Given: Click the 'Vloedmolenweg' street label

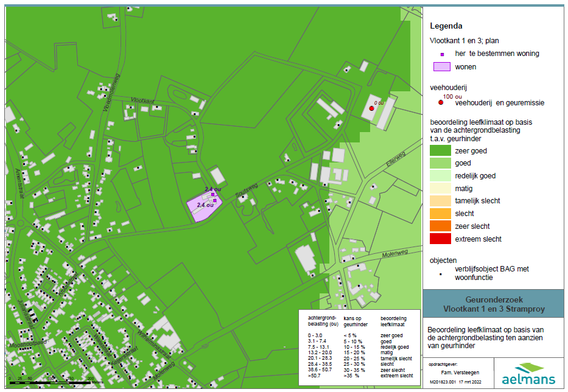Looking at the screenshot, I should [111, 93].
